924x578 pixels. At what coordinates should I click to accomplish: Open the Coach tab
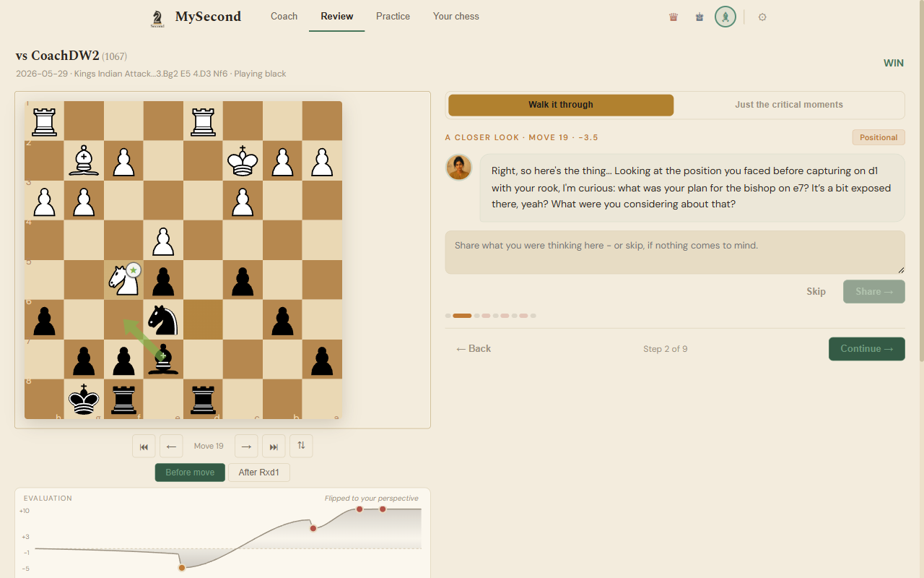[284, 16]
